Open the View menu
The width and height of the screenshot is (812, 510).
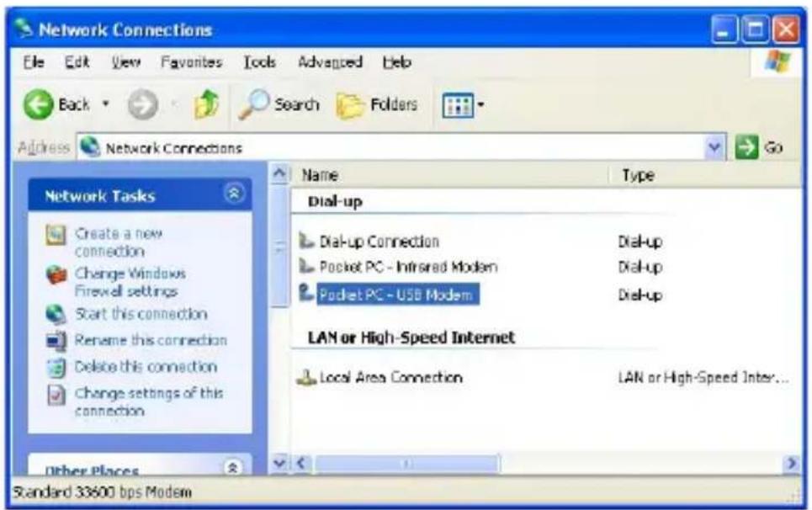coord(126,62)
